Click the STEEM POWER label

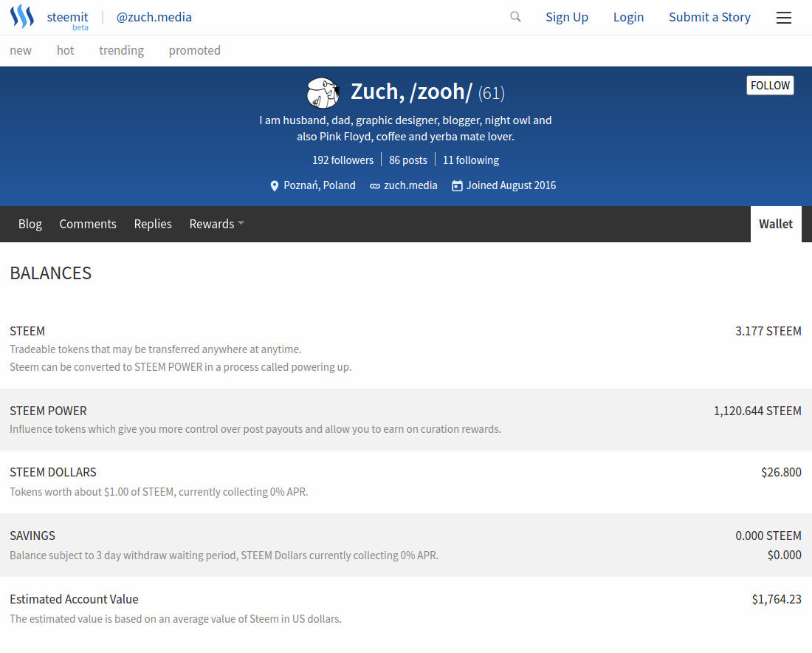48,411
